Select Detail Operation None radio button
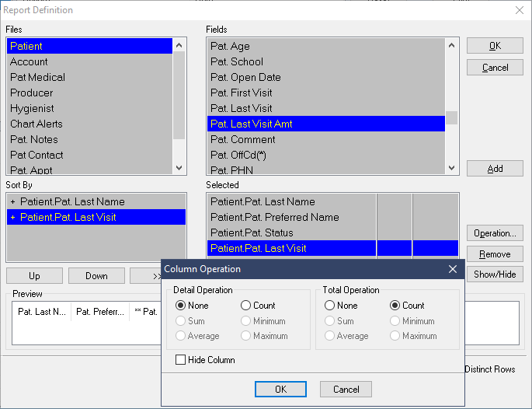Viewport: 532px width, 409px height. [x=181, y=306]
